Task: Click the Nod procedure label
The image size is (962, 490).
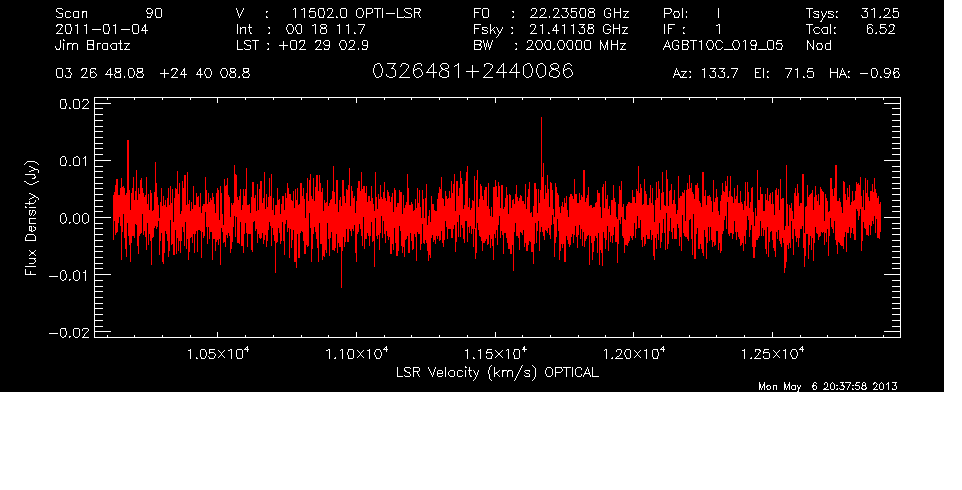Action: pyautogui.click(x=818, y=45)
